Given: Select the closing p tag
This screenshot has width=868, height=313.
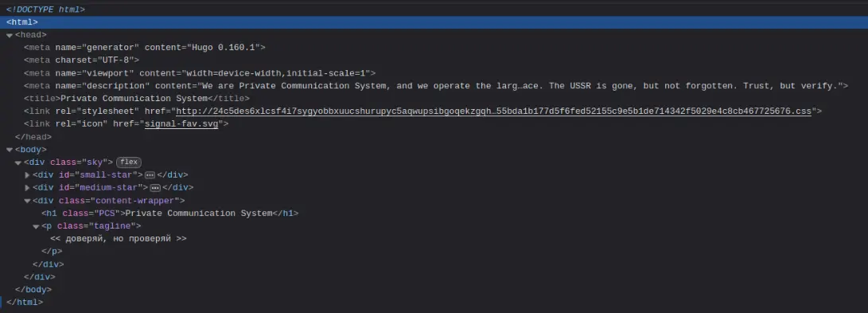Looking at the screenshot, I should (x=52, y=252).
